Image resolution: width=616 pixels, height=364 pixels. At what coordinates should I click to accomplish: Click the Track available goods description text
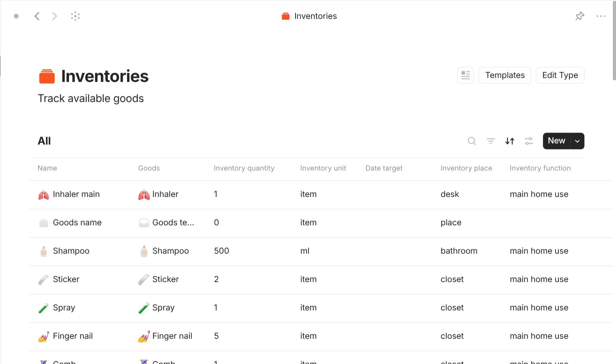click(x=90, y=98)
